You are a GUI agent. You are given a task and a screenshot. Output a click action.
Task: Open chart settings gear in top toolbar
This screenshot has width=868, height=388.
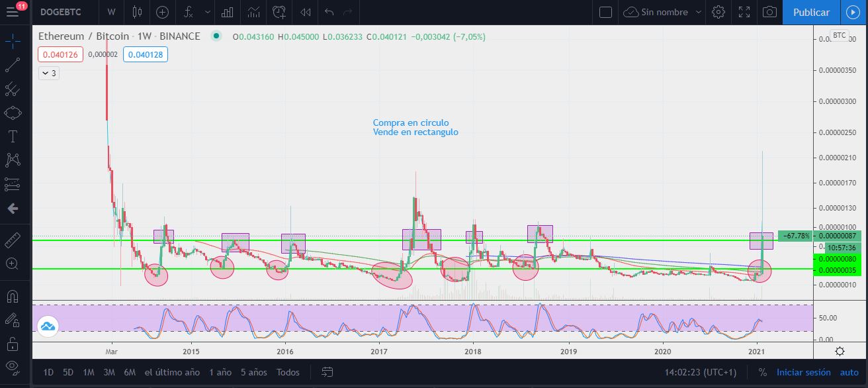point(718,12)
